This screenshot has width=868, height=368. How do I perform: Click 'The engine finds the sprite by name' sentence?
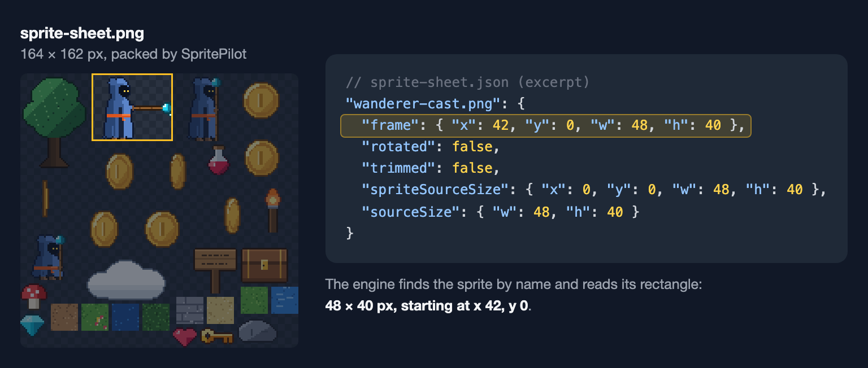click(x=513, y=284)
